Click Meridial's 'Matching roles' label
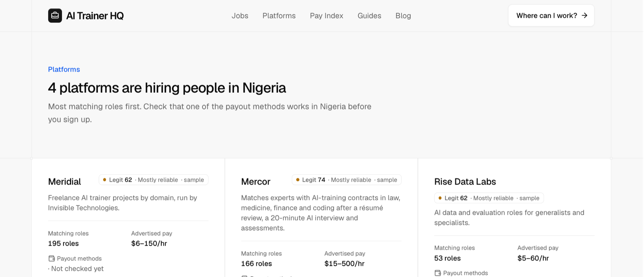Image resolution: width=644 pixels, height=277 pixels. (68, 233)
